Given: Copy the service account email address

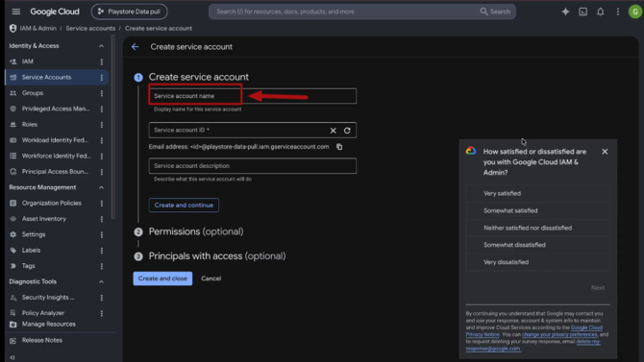Looking at the screenshot, I should coord(339,147).
